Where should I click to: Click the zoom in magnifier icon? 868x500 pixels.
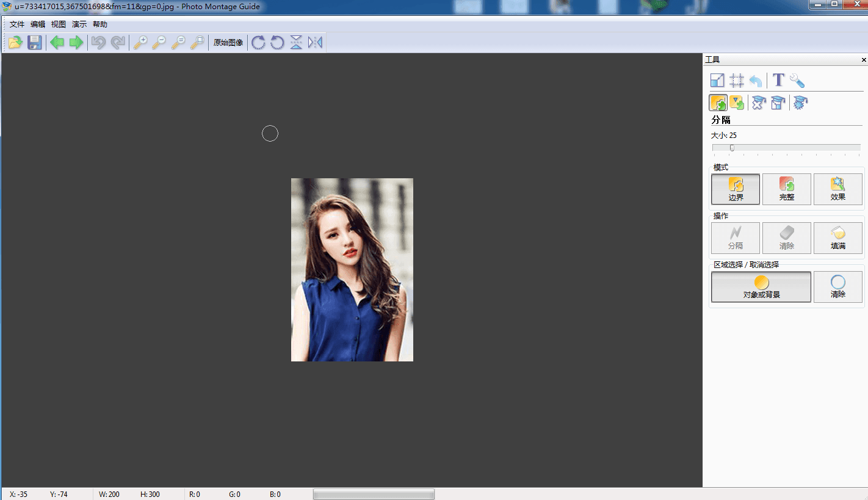140,43
